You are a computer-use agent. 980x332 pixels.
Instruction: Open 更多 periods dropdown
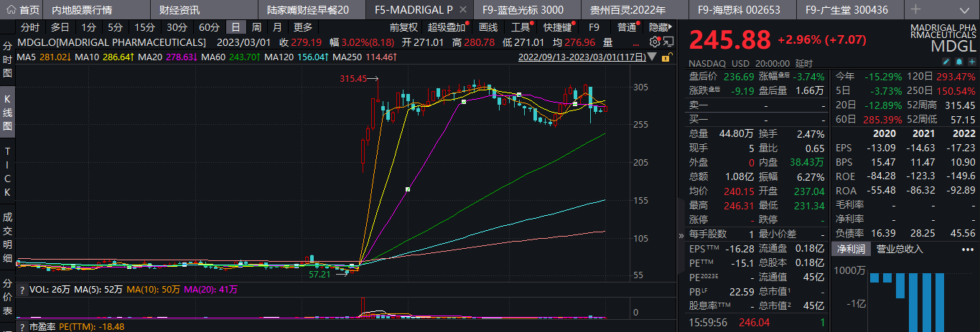[303, 27]
